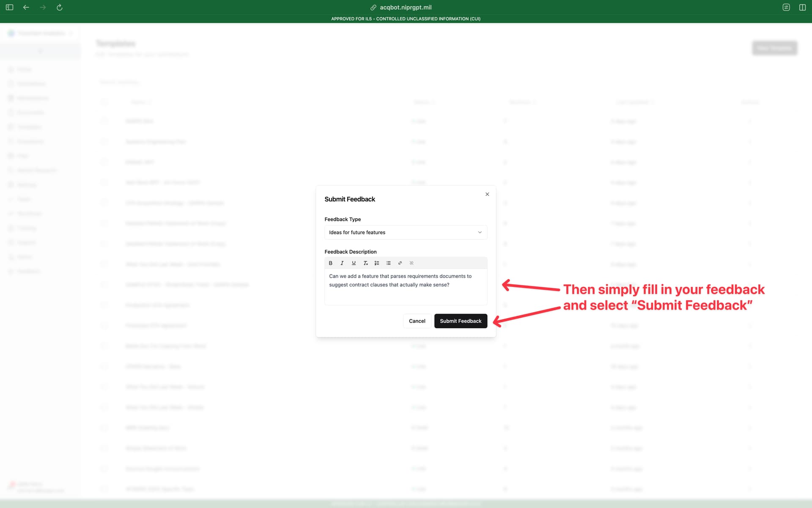Insert a numbered list in feedback

click(377, 263)
